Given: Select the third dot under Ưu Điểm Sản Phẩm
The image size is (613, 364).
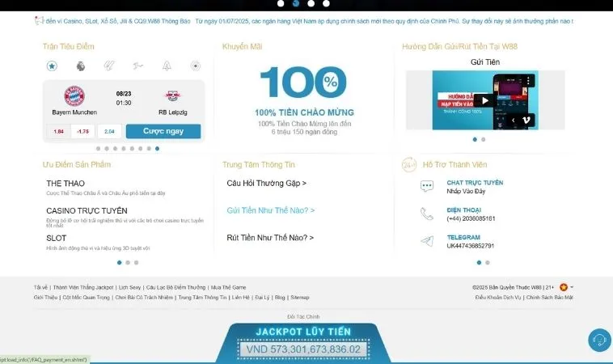Looking at the screenshot, I should click(136, 263).
